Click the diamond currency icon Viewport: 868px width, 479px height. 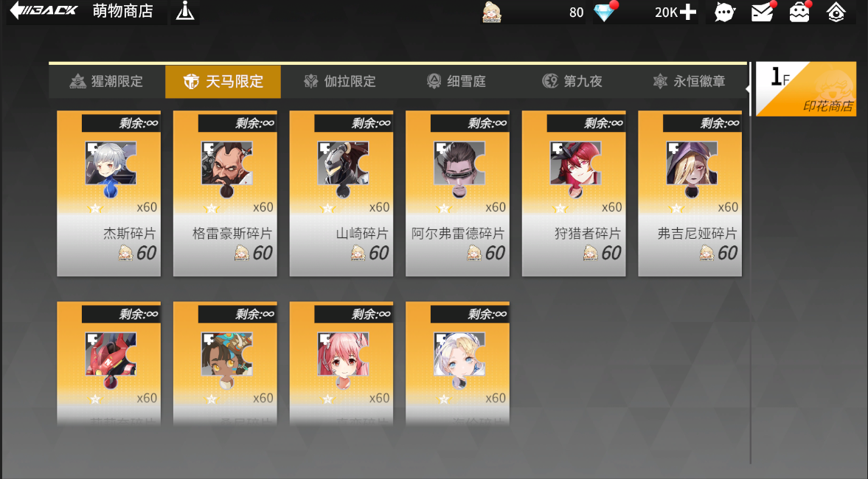[x=604, y=13]
